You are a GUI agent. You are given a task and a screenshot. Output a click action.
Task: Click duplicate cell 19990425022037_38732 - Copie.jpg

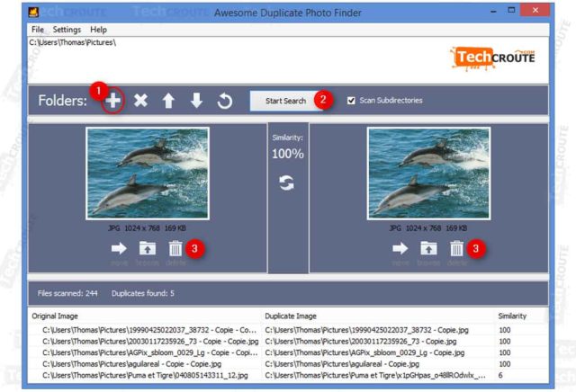tap(366, 330)
